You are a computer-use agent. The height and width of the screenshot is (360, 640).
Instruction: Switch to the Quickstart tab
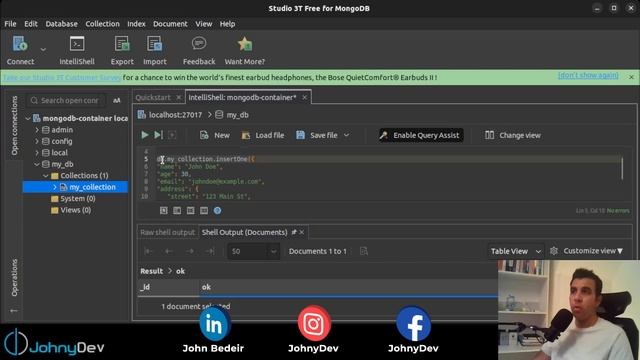tap(153, 98)
